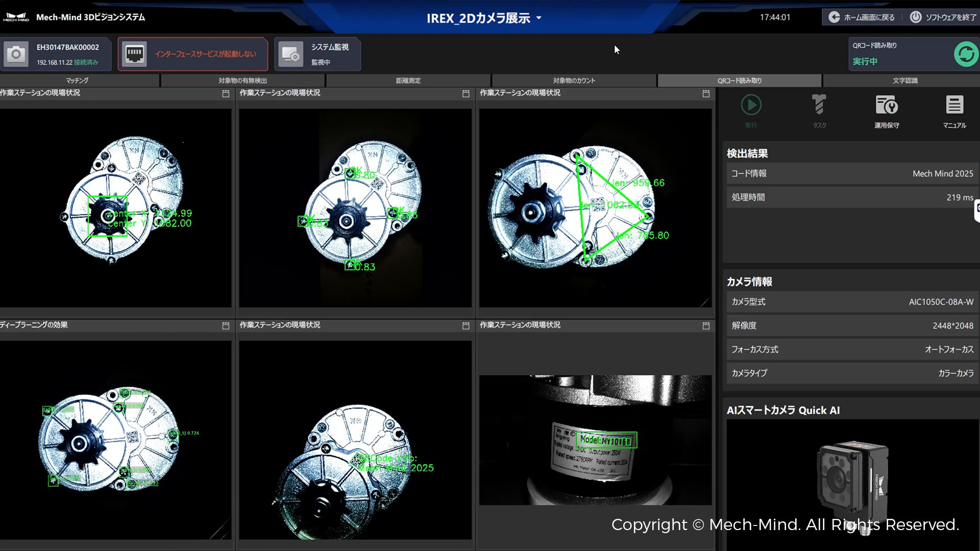The width and height of the screenshot is (980, 551).
Task: Select the コード情報 result row showing Mech Mind 2025
Action: [850, 173]
